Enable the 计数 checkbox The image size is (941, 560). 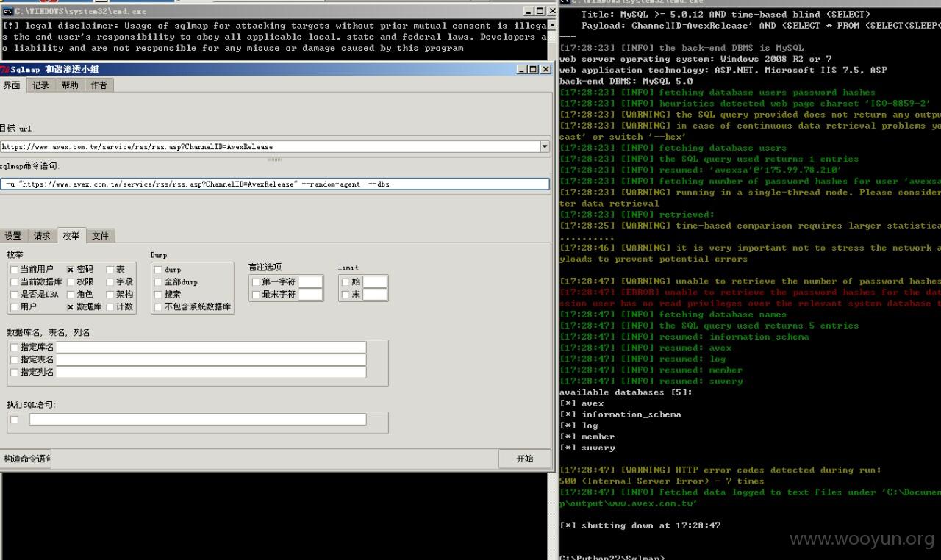click(110, 307)
